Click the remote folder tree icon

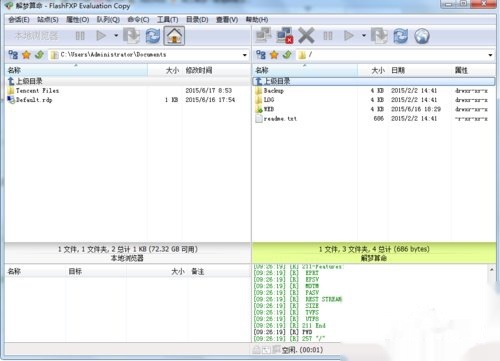(x=261, y=55)
